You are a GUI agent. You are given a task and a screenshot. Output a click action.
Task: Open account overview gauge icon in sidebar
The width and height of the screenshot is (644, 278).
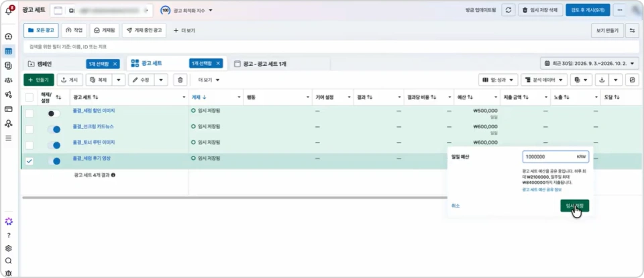tap(8, 37)
